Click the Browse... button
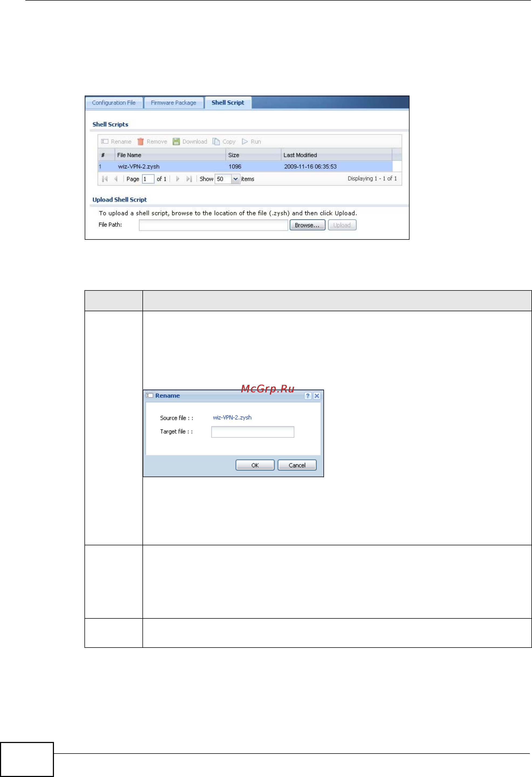 pos(307,225)
